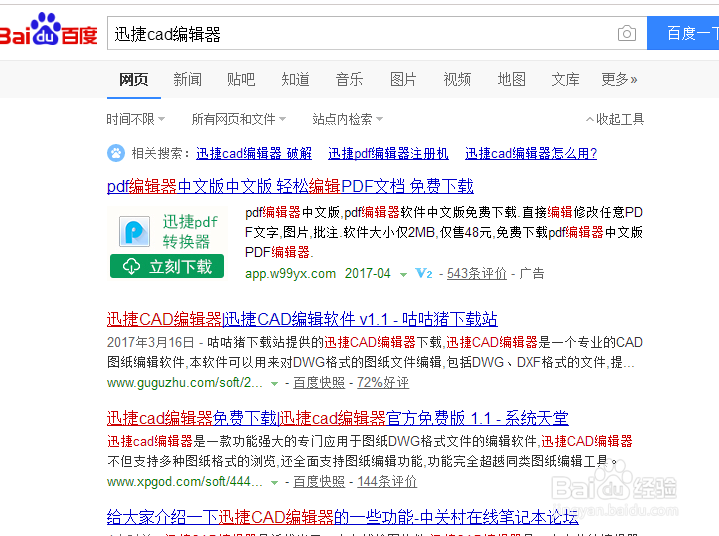Switch to the 图片 tab
The height and width of the screenshot is (536, 719).
point(403,80)
